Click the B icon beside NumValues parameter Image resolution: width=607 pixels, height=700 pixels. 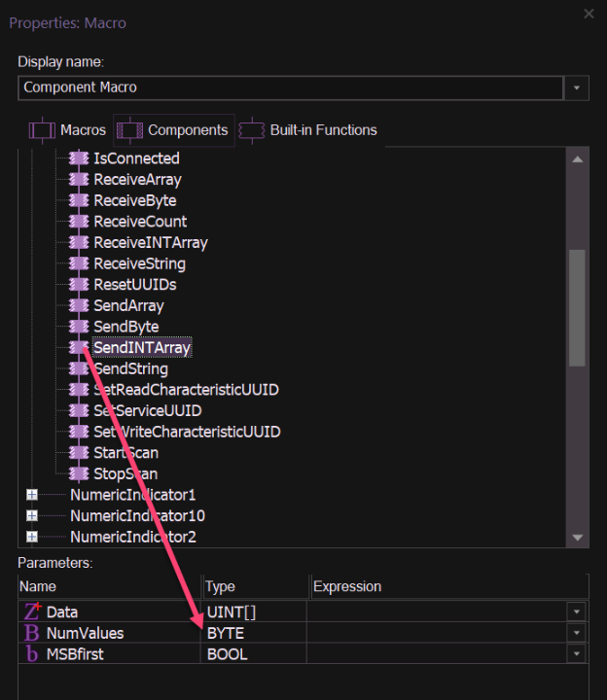32,633
